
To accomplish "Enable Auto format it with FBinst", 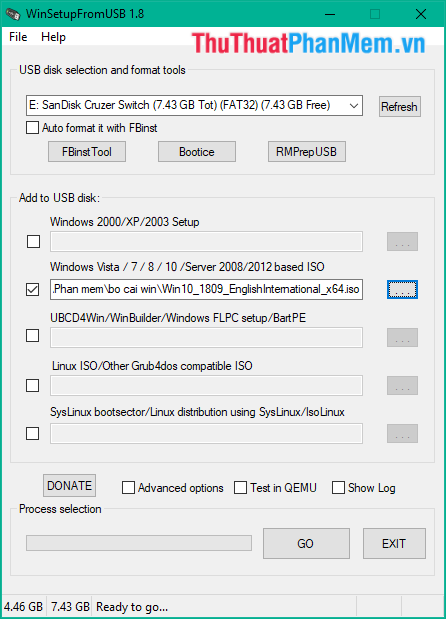I will (32, 128).
